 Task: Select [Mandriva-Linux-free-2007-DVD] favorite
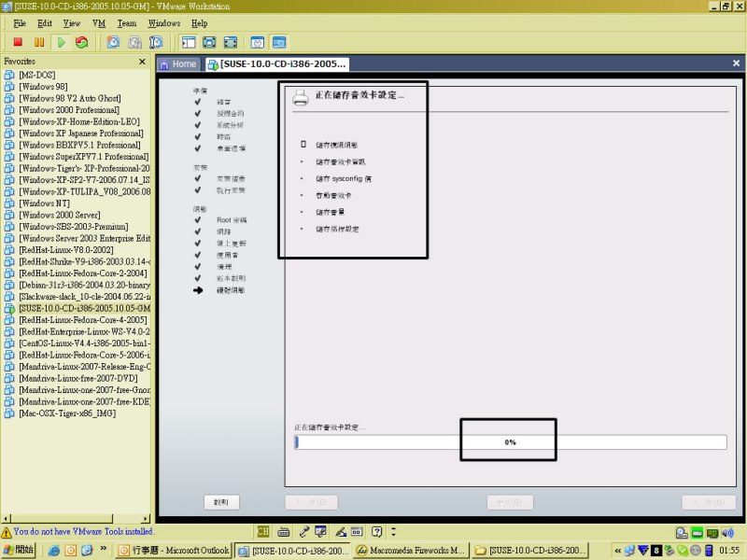click(x=78, y=378)
